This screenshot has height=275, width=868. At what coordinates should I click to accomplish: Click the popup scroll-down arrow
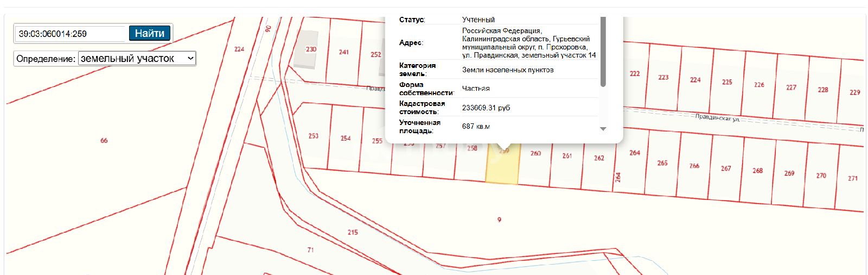(x=603, y=129)
